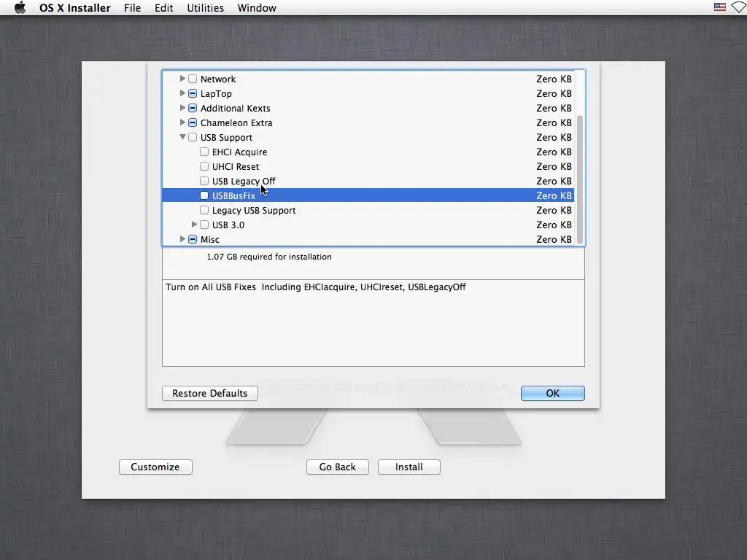Toggle the USB Support checkbox
Viewport: 747px width, 560px height.
point(193,137)
